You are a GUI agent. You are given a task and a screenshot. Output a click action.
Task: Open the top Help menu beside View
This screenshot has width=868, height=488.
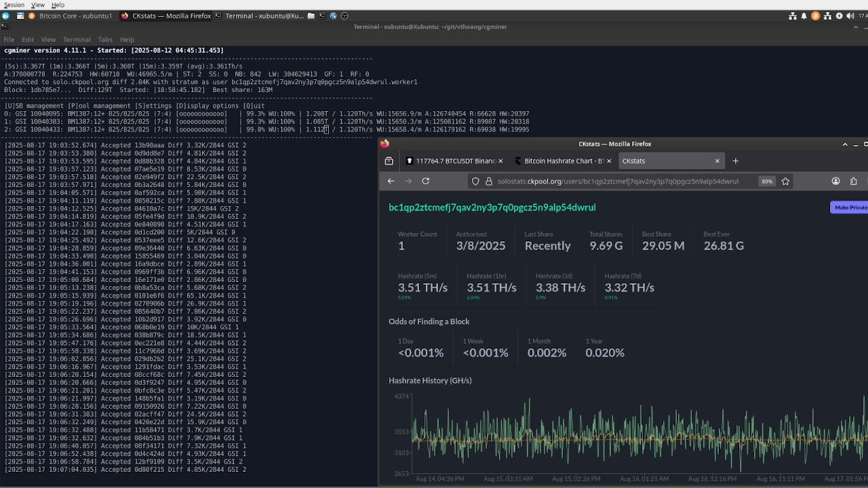pyautogui.click(x=58, y=5)
